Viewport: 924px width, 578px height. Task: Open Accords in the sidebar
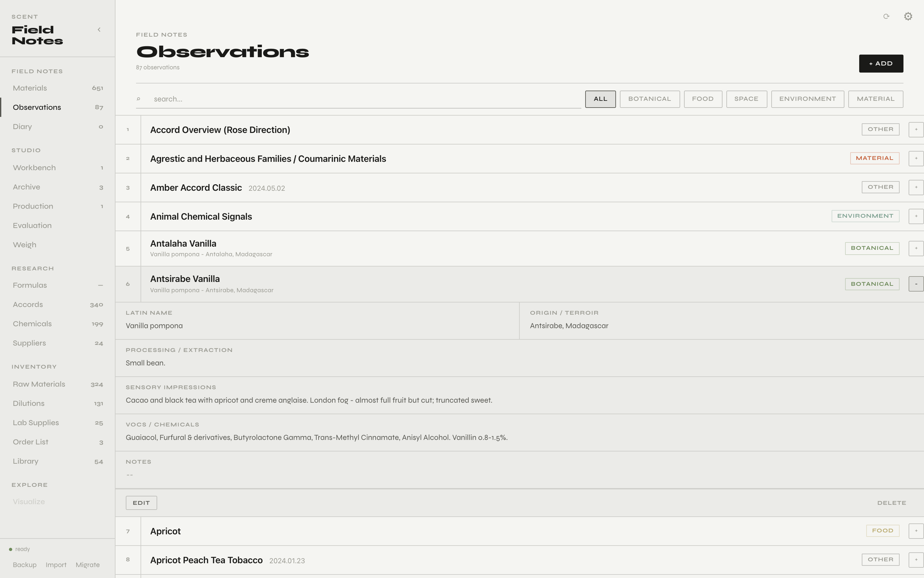point(58,305)
